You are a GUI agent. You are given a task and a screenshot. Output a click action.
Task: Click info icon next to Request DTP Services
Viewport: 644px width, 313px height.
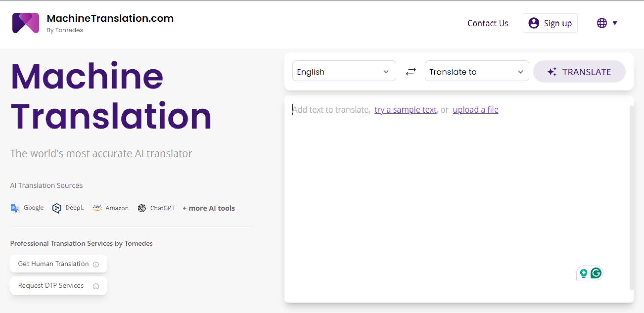[x=96, y=286]
